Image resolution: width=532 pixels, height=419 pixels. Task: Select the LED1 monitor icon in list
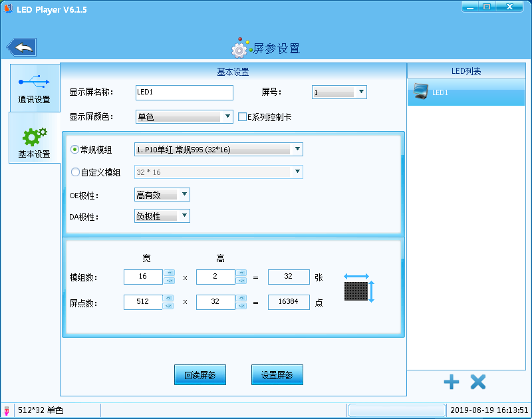pyautogui.click(x=420, y=92)
